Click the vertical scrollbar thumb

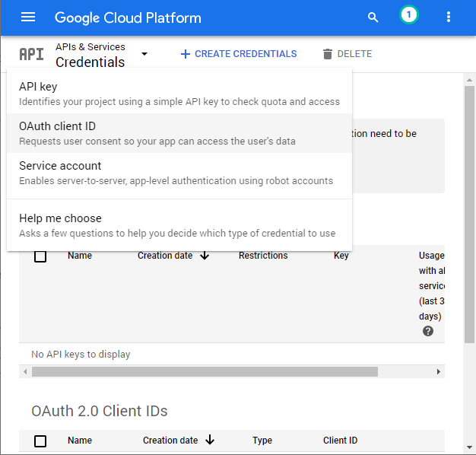pos(470,215)
